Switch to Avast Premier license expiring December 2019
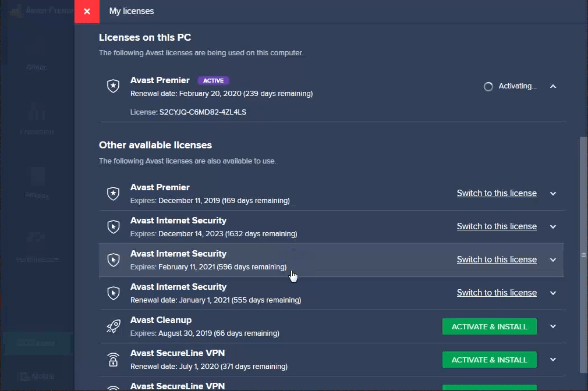588x391 pixels. 497,193
